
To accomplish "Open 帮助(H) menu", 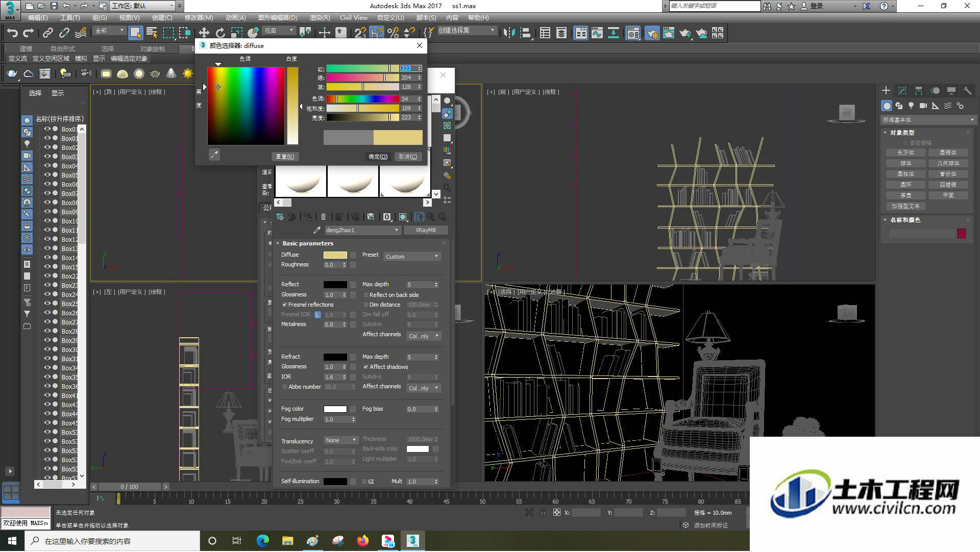I will [478, 17].
